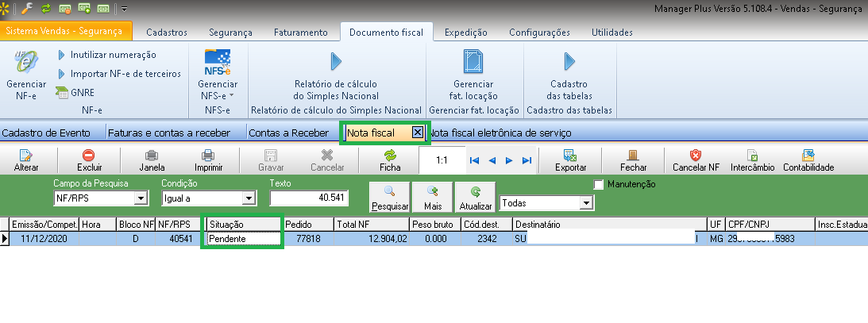This screenshot has height=323, width=868.
Task: Enable the Manutenção checkbox
Action: pyautogui.click(x=600, y=185)
